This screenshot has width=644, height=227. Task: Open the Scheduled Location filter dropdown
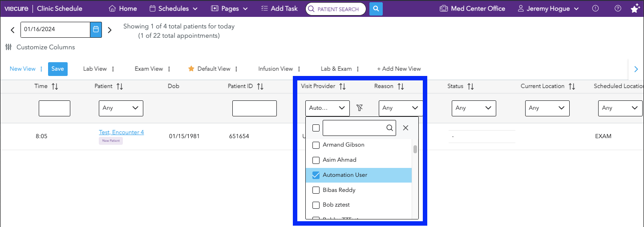tap(620, 108)
